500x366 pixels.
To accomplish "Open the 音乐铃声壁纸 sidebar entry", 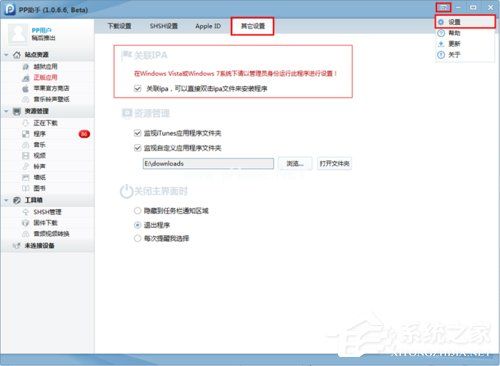I will [51, 99].
